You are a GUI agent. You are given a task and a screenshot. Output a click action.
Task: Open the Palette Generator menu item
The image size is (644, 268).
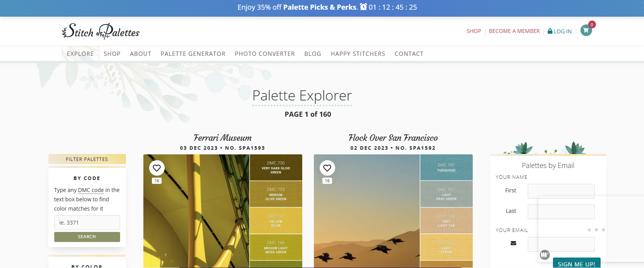click(193, 54)
